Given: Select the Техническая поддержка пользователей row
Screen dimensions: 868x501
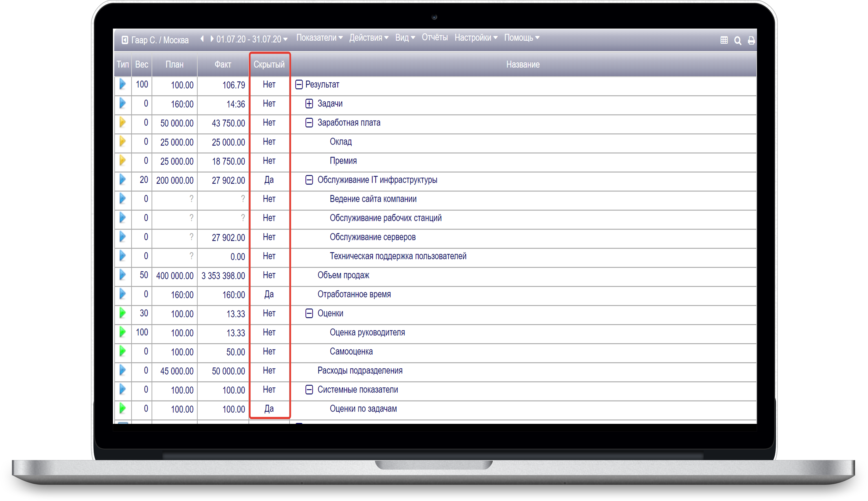Looking at the screenshot, I should pos(398,256).
